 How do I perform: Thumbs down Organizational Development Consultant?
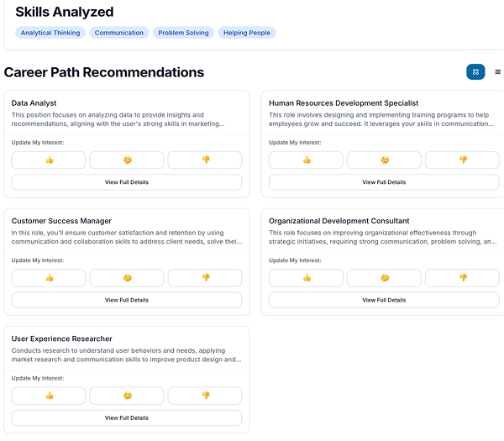(462, 278)
